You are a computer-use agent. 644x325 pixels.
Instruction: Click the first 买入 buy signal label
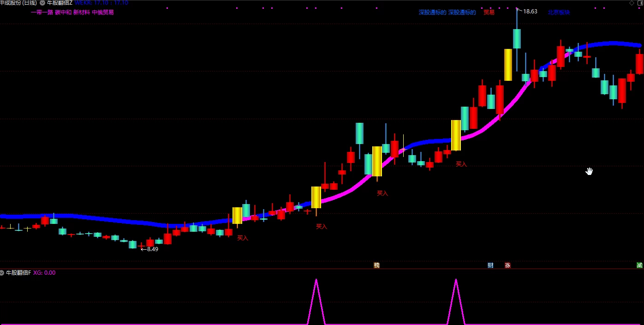pos(243,238)
